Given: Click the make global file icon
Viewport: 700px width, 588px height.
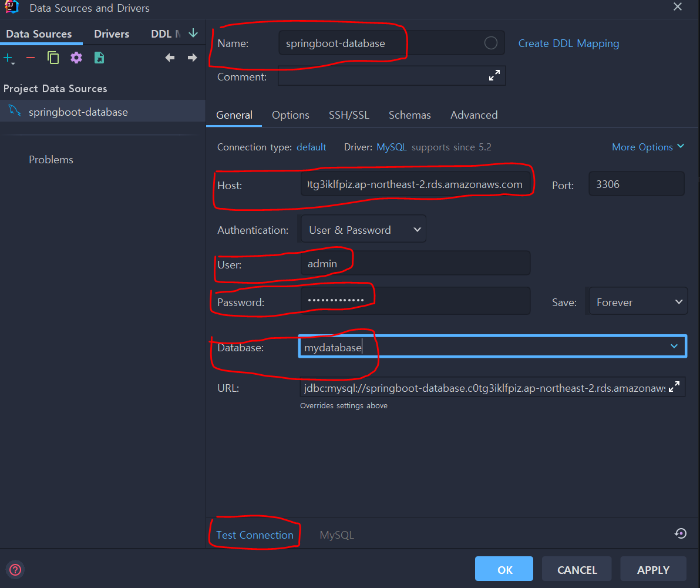Looking at the screenshot, I should coord(99,58).
